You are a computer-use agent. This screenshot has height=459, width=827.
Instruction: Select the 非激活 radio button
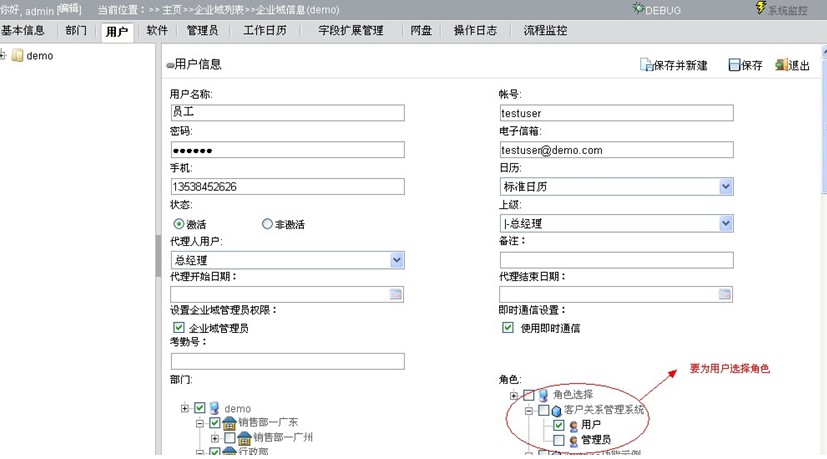click(x=267, y=224)
